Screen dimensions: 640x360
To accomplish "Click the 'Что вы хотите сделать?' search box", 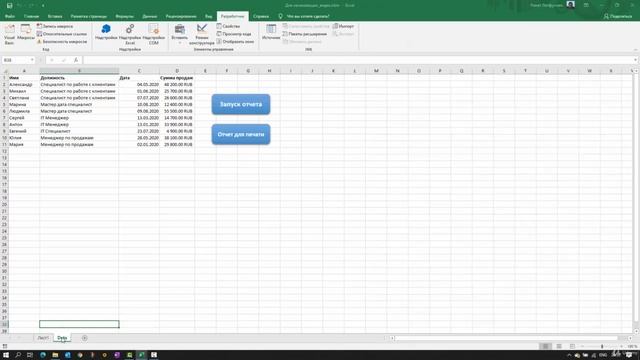I will (304, 16).
